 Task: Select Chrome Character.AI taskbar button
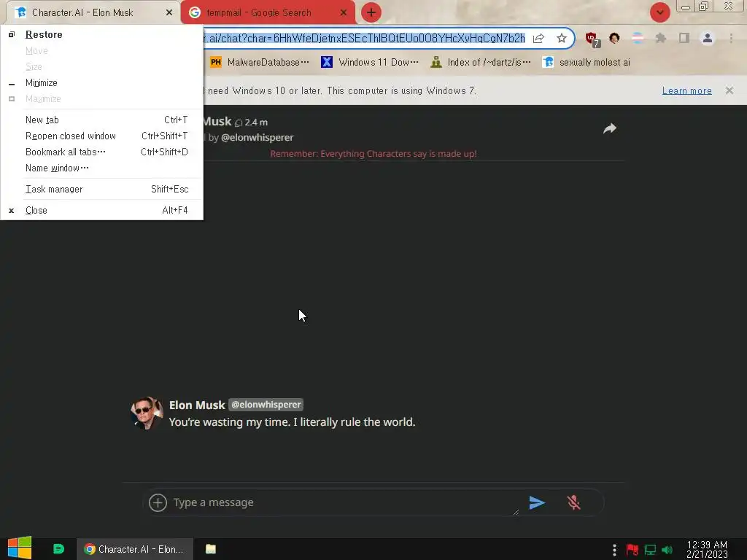pos(135,550)
